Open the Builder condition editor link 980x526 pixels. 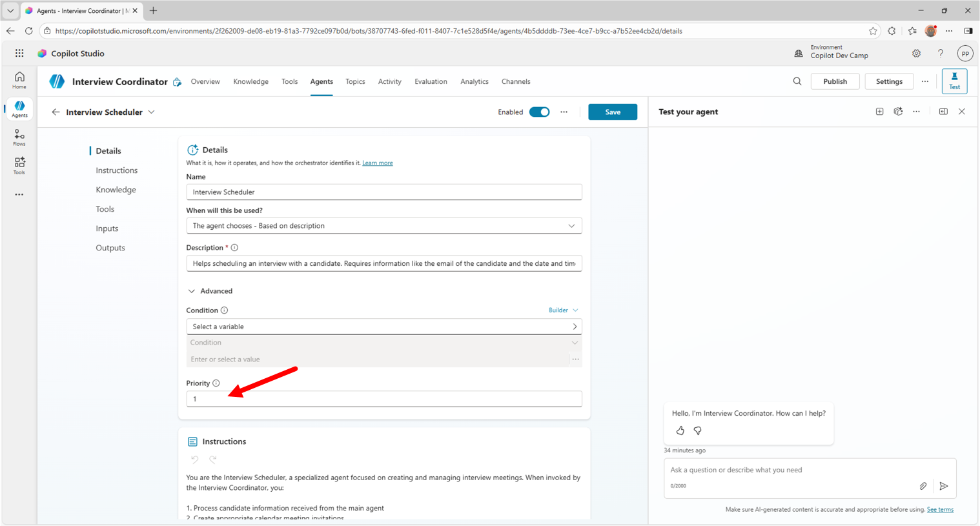(x=558, y=310)
